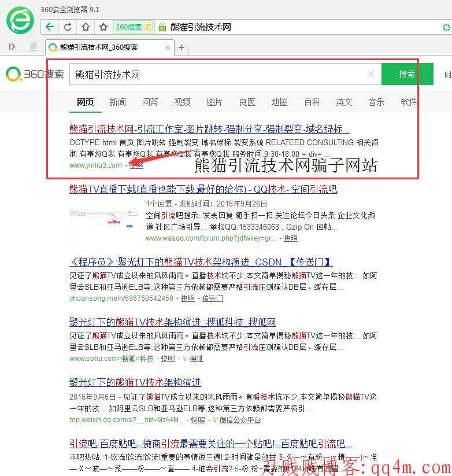Viewport: 452px width, 476px height.
Task: Click the 搜狐 verified source link
Action: [197, 359]
